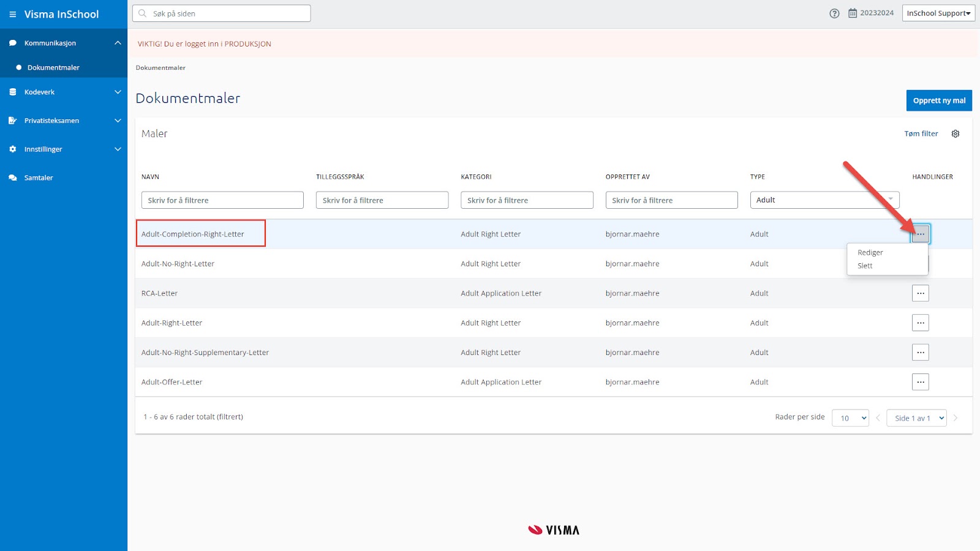The image size is (980, 551).
Task: Go to previous page arrow
Action: coord(878,418)
